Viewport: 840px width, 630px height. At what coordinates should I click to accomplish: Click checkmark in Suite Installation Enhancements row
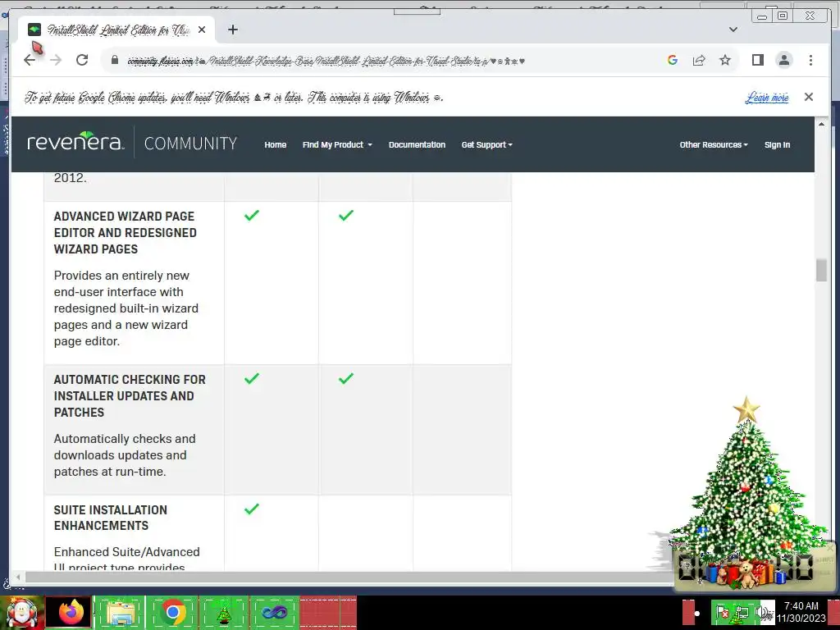252,509
